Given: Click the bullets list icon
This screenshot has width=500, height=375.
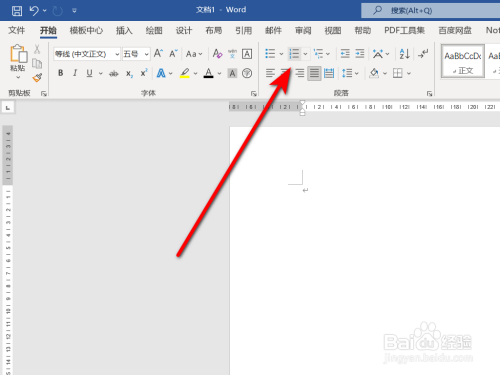Looking at the screenshot, I should point(270,54).
